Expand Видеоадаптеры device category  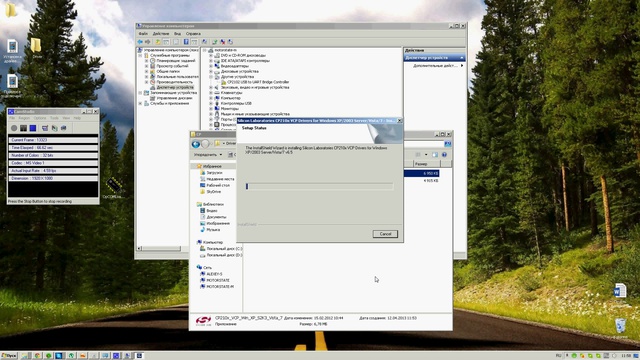(x=211, y=66)
